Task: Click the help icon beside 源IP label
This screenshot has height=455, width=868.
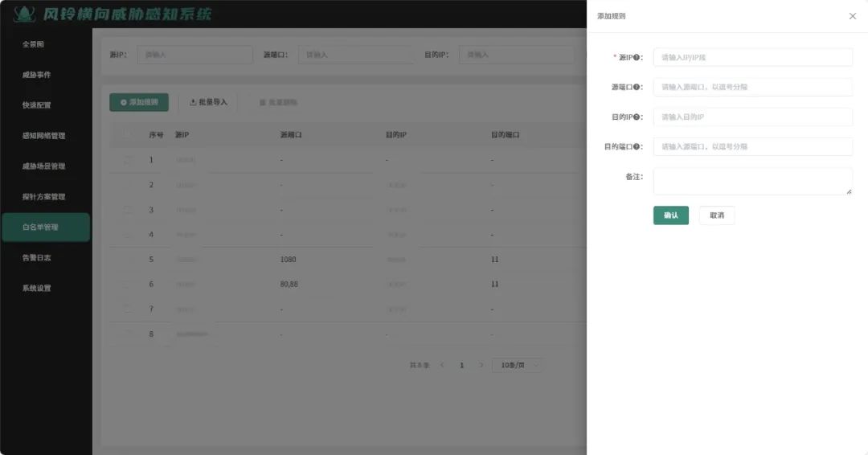Action: (636, 58)
